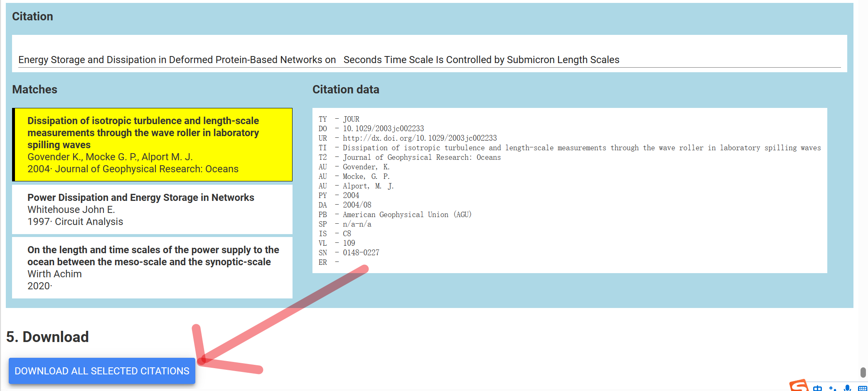Viewport: 868px width, 391px height.
Task: Click the 'Matches' heading
Action: (x=35, y=89)
